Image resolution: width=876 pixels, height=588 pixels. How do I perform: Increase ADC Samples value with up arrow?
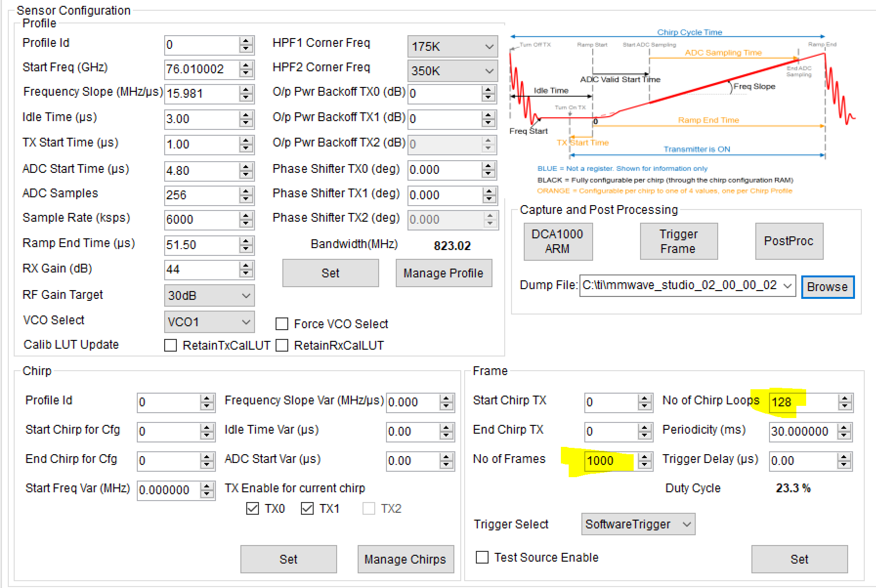point(246,191)
